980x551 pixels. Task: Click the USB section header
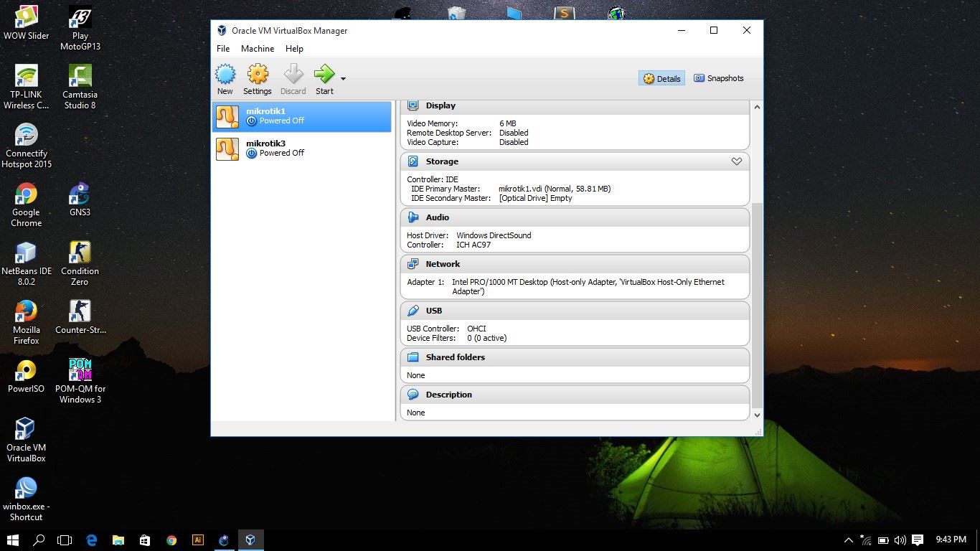coord(575,311)
